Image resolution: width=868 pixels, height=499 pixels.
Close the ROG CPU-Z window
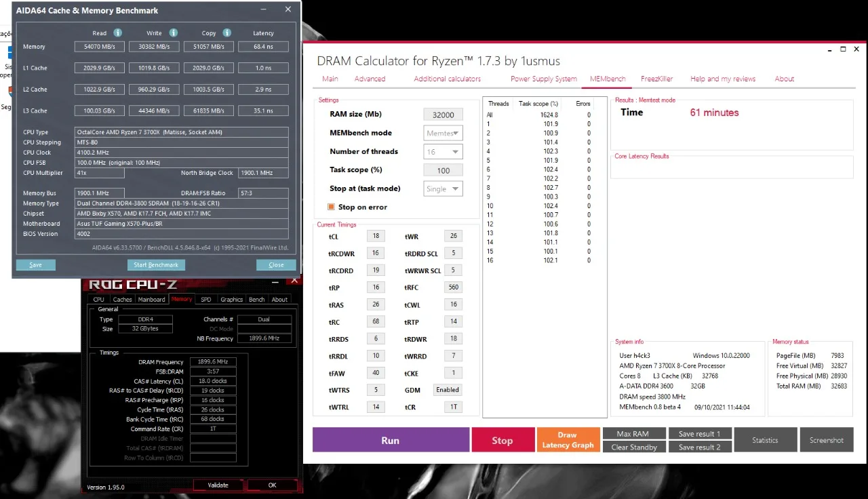294,280
